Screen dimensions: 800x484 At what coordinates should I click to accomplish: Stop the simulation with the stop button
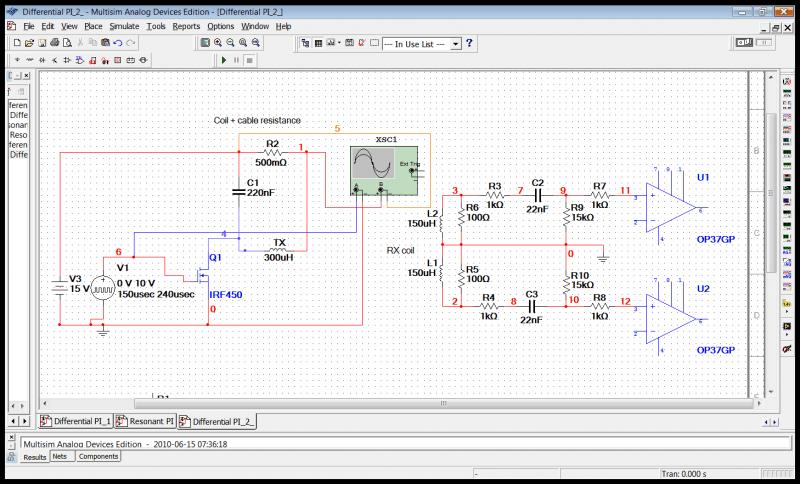(249, 60)
